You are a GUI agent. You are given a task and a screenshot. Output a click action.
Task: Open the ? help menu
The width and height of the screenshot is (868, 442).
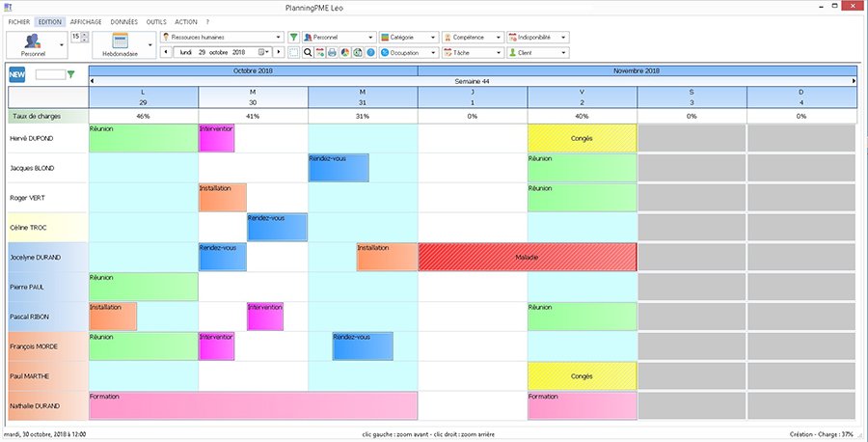coord(207,22)
